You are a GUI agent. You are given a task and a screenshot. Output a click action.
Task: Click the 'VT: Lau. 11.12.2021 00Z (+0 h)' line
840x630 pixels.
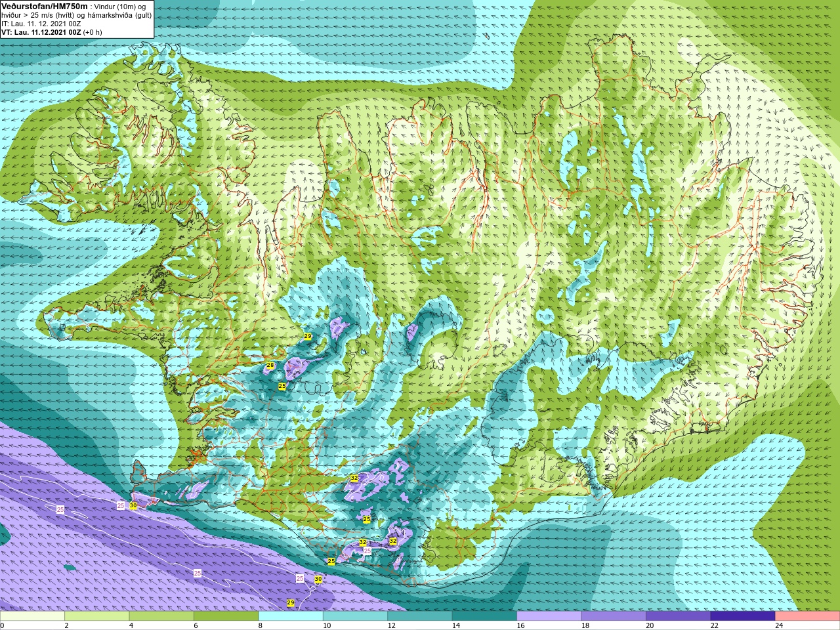tap(51, 32)
